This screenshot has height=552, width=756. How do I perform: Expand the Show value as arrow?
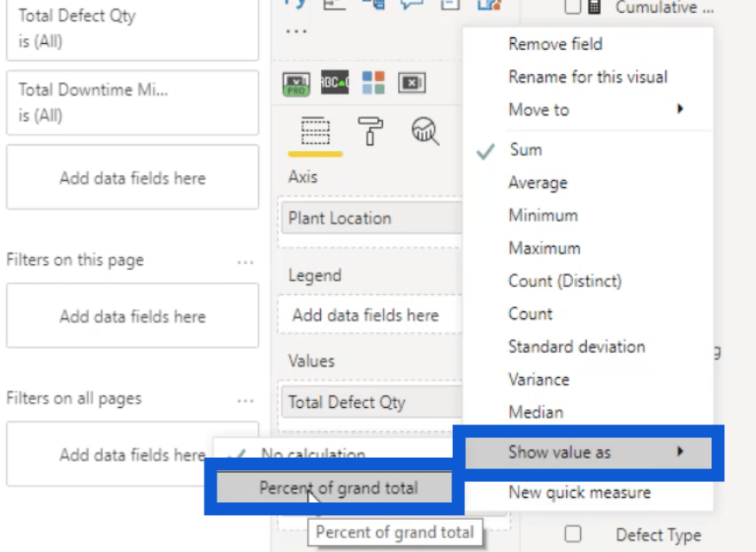pos(680,451)
